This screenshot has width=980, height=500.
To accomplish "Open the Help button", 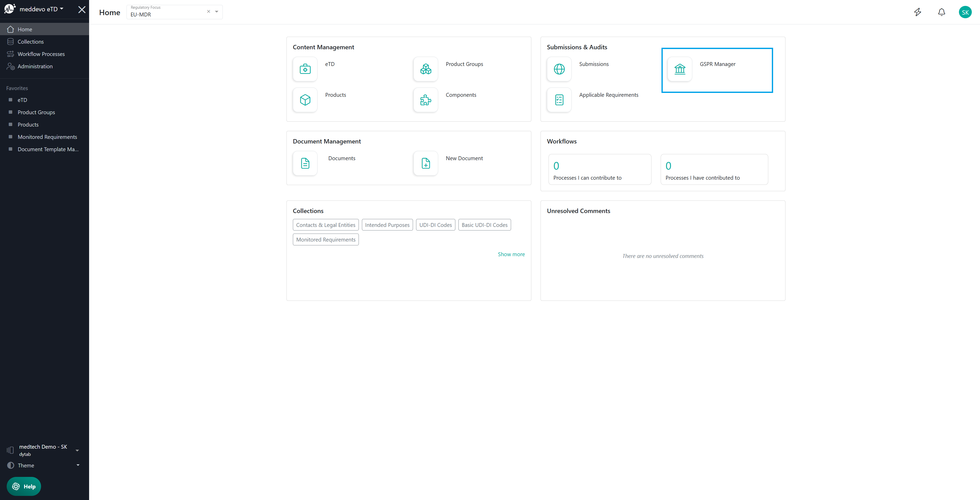I will (x=24, y=486).
